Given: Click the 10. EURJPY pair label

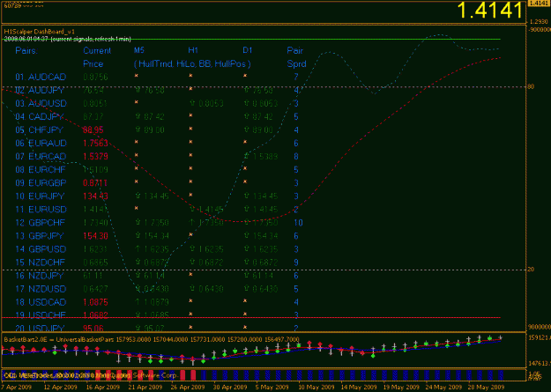Looking at the screenshot, I should (40, 196).
